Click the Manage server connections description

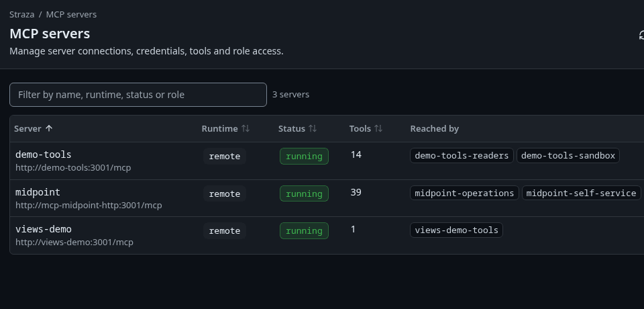[x=147, y=52]
